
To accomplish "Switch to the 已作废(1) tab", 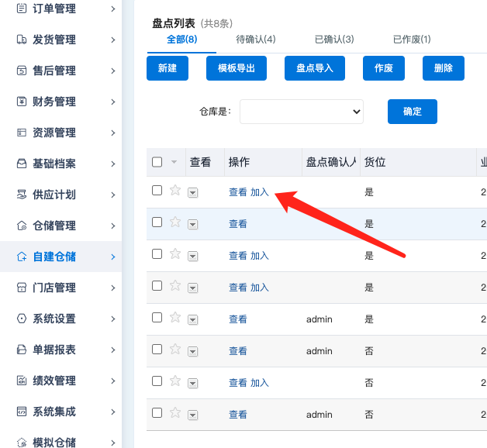I will pos(412,40).
